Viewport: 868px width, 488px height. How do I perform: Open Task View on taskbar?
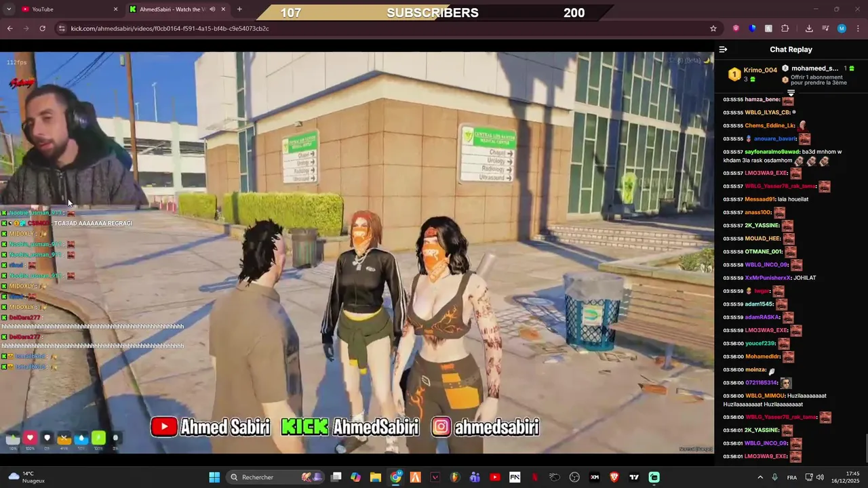coord(336,477)
